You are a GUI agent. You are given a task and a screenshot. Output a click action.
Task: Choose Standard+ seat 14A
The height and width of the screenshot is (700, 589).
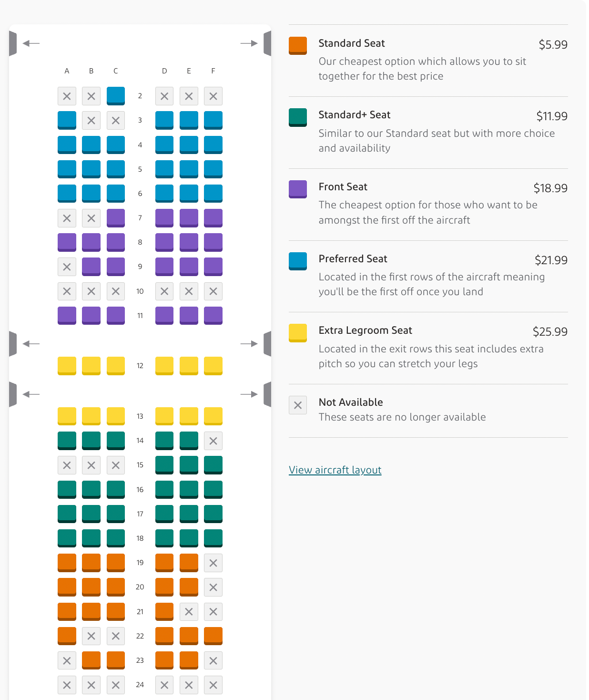pyautogui.click(x=67, y=440)
